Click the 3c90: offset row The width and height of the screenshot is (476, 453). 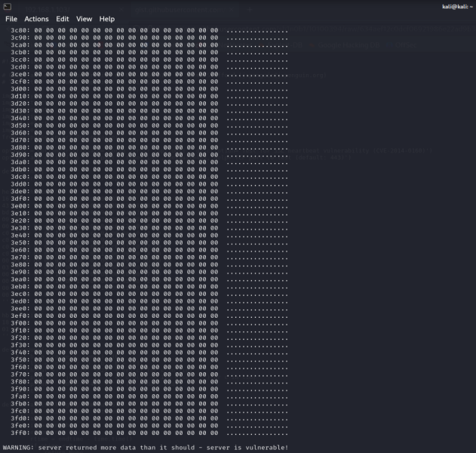click(149, 38)
